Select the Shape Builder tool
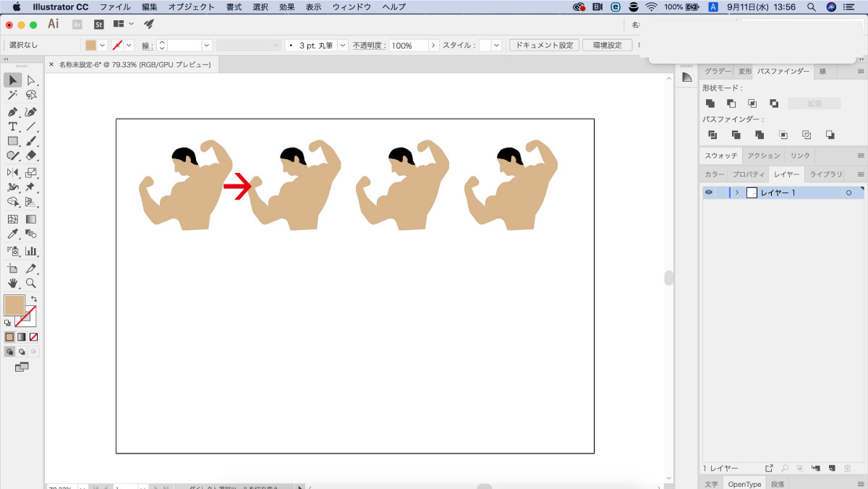This screenshot has width=868, height=489. [x=13, y=202]
